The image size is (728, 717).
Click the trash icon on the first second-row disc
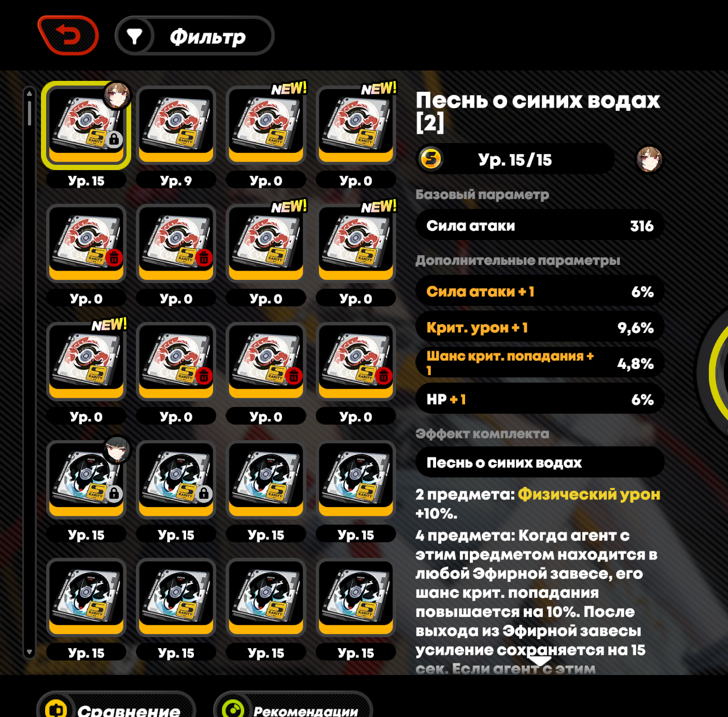114,258
